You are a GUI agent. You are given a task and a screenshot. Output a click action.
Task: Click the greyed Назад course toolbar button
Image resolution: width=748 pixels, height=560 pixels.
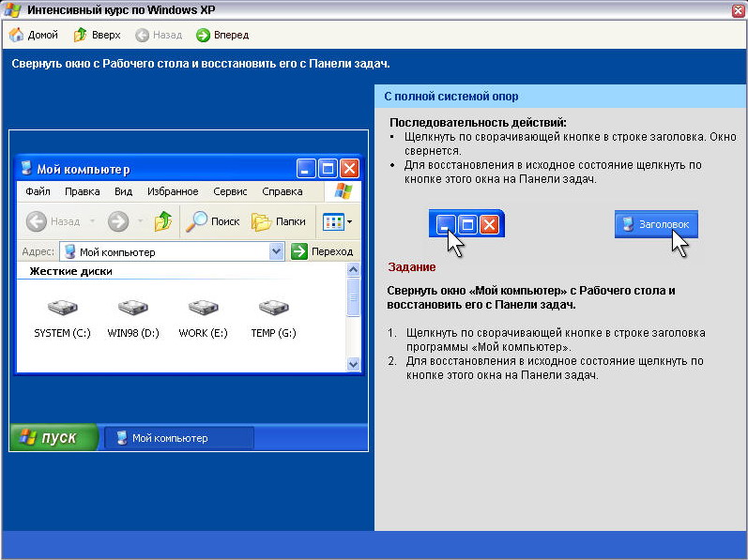point(159,35)
